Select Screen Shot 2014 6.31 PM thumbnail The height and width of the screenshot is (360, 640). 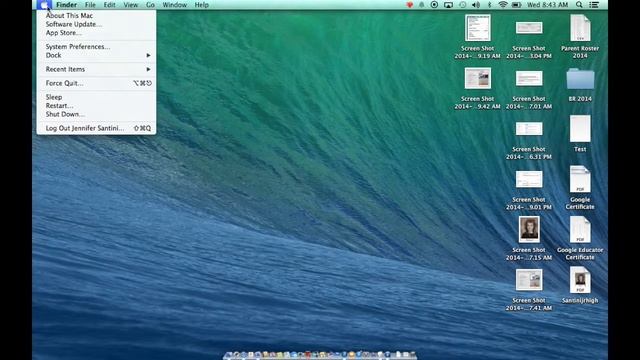(529, 129)
